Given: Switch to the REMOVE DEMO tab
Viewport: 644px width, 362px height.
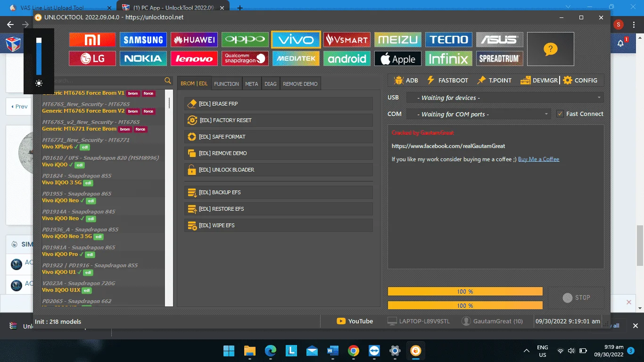Looking at the screenshot, I should coord(300,83).
